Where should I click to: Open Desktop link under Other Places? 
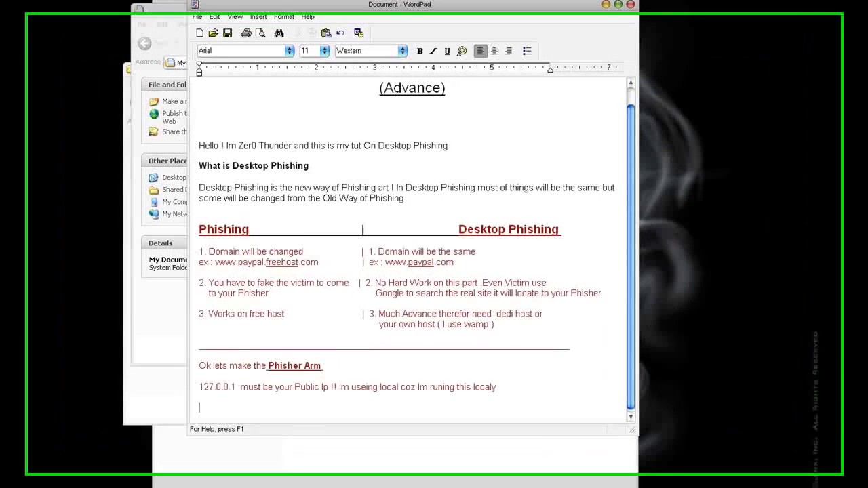[x=168, y=178]
